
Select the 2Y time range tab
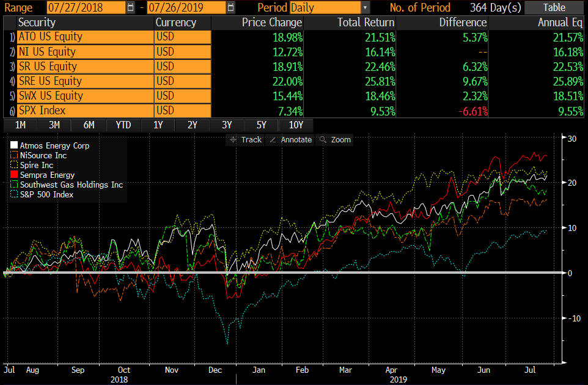(193, 125)
